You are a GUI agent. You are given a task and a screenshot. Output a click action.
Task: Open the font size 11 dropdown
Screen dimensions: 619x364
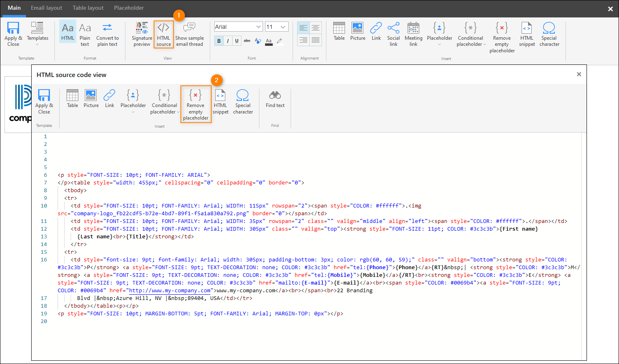276,27
